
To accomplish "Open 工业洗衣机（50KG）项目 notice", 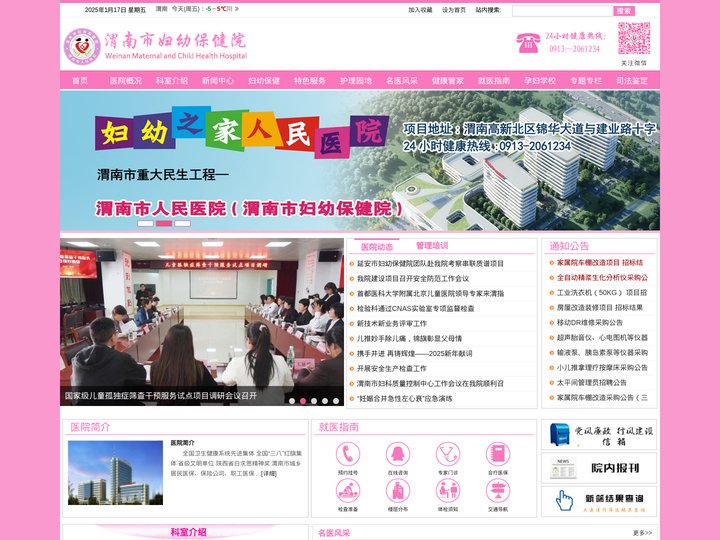I will tap(602, 292).
